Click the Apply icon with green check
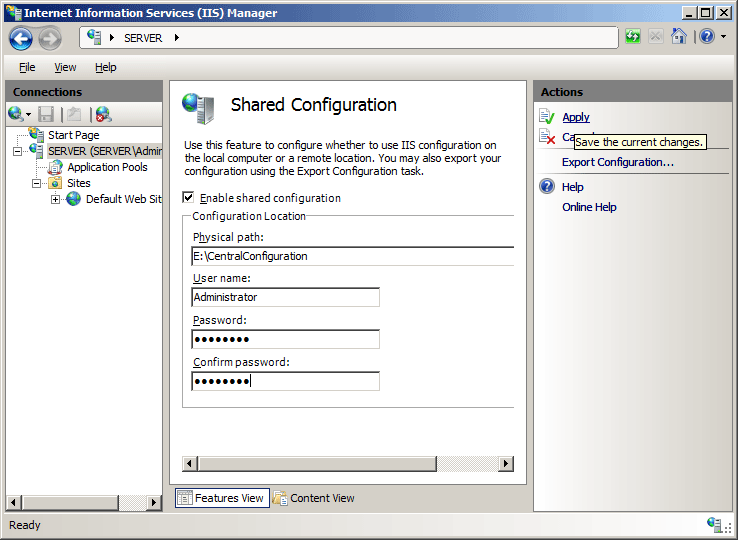 (547, 116)
